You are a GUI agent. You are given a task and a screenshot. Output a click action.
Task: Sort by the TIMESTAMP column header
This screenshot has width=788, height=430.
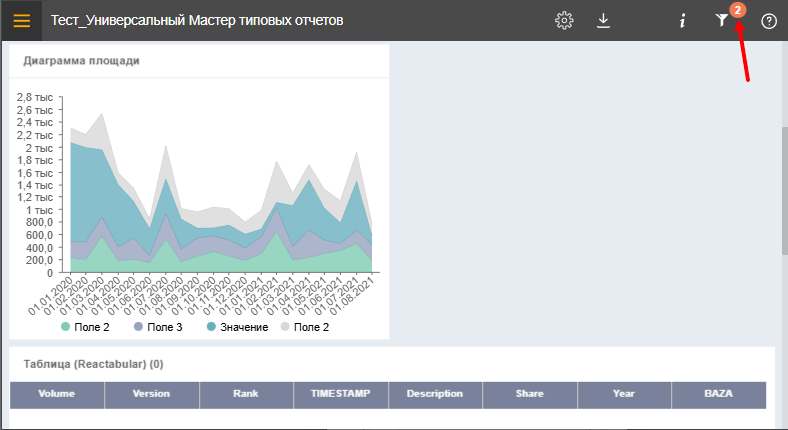[x=341, y=394]
